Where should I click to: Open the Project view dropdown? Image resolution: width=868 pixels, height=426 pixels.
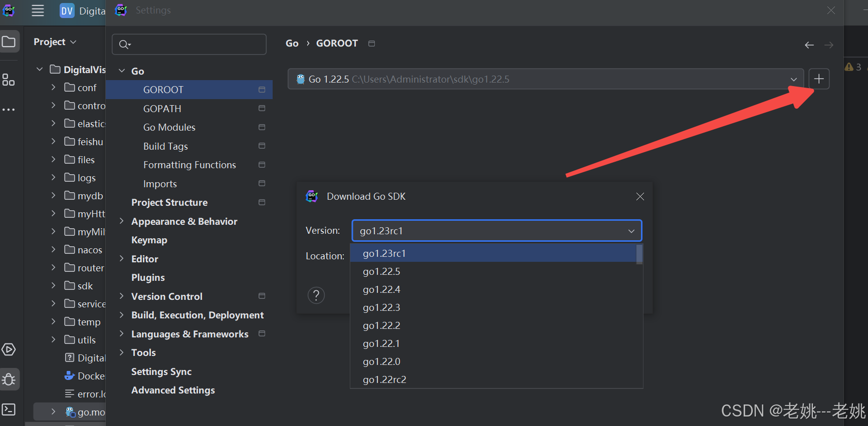click(x=55, y=42)
